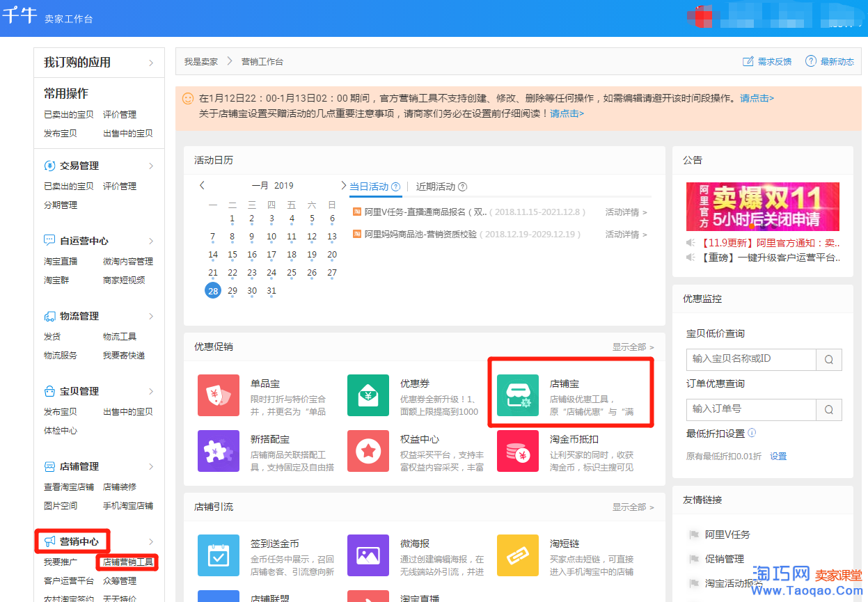Expand the 交易管理 section arrow
This screenshot has width=868, height=602.
pos(151,166)
